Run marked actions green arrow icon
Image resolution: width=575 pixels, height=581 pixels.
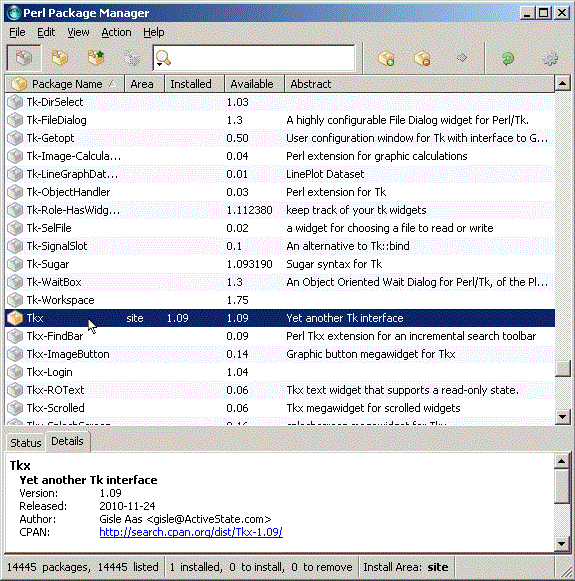[x=462, y=58]
